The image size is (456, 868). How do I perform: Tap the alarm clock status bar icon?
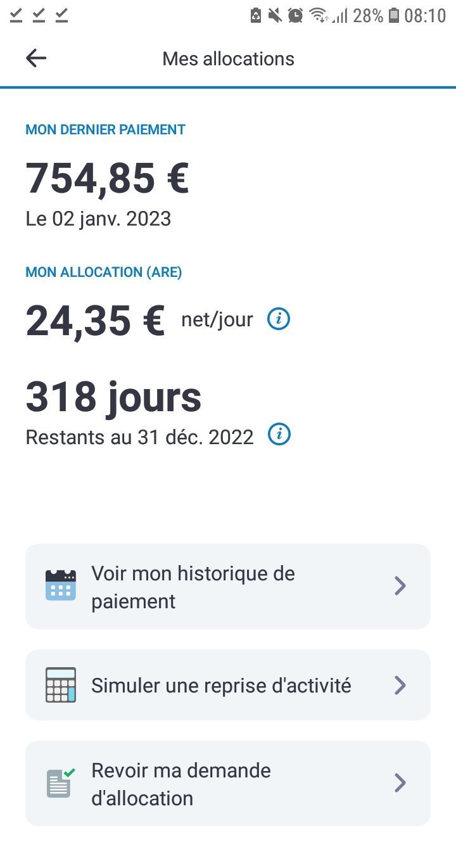(x=295, y=15)
